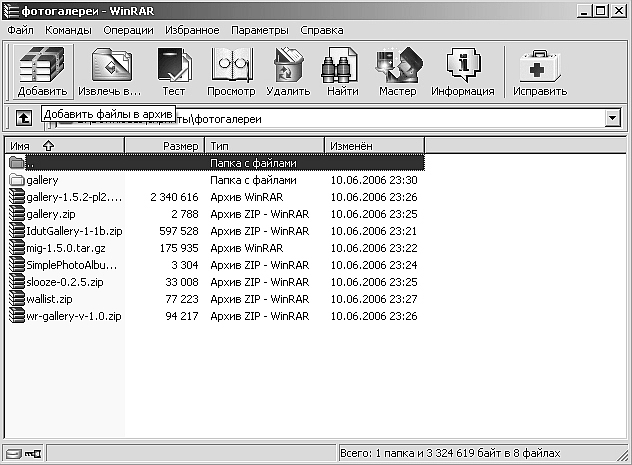Click the disk drive icon in status bar
Viewport: 632px width, 465px height.
pyautogui.click(x=13, y=454)
